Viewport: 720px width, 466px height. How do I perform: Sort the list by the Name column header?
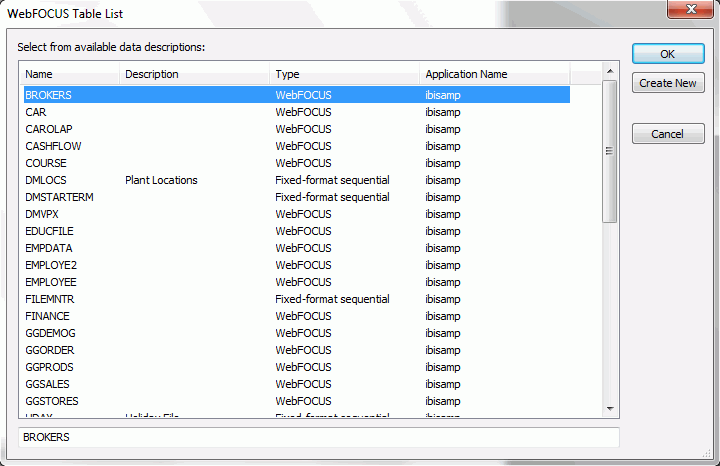click(69, 74)
